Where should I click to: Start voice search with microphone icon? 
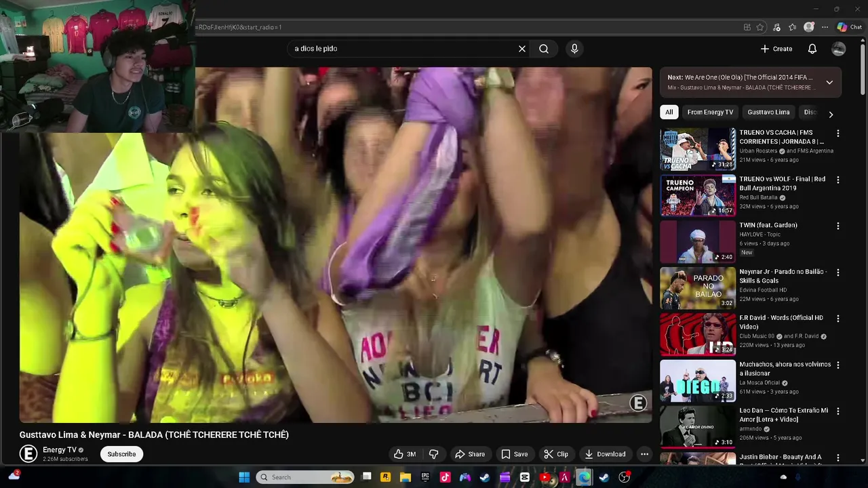(x=574, y=49)
